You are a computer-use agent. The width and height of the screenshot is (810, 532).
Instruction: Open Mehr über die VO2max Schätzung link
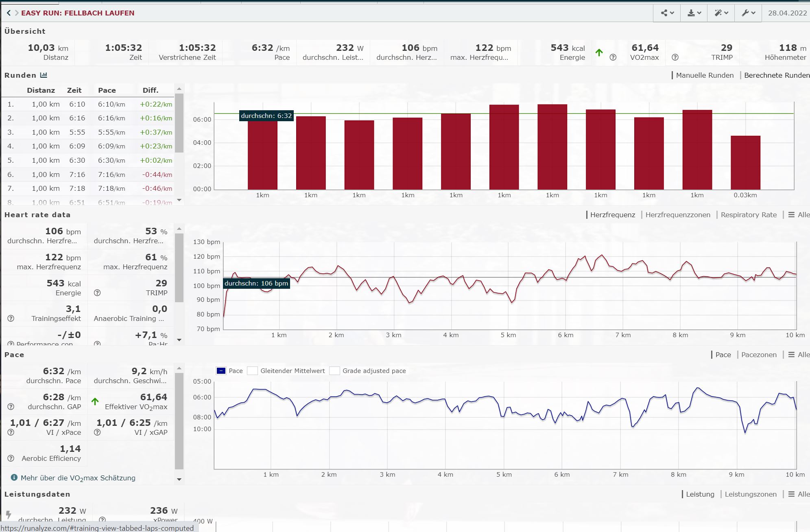[x=78, y=478]
